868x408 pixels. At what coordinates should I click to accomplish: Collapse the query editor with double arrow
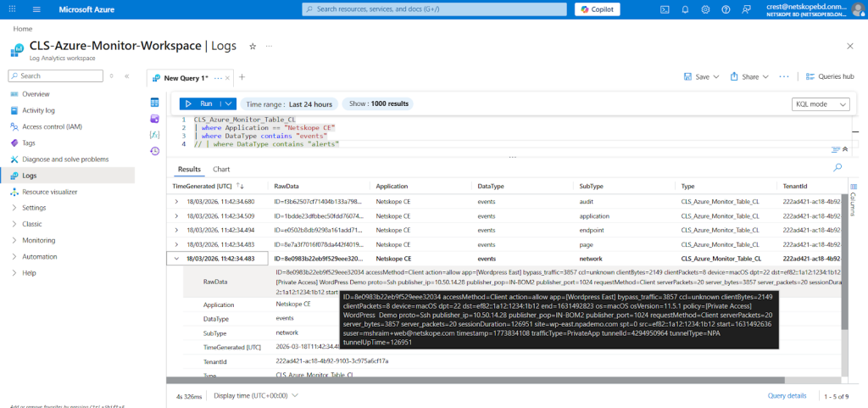[845, 149]
